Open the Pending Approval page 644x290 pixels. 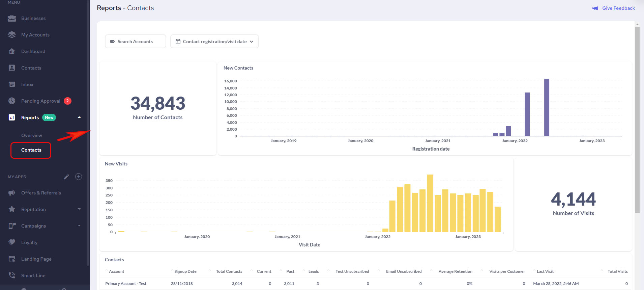41,101
